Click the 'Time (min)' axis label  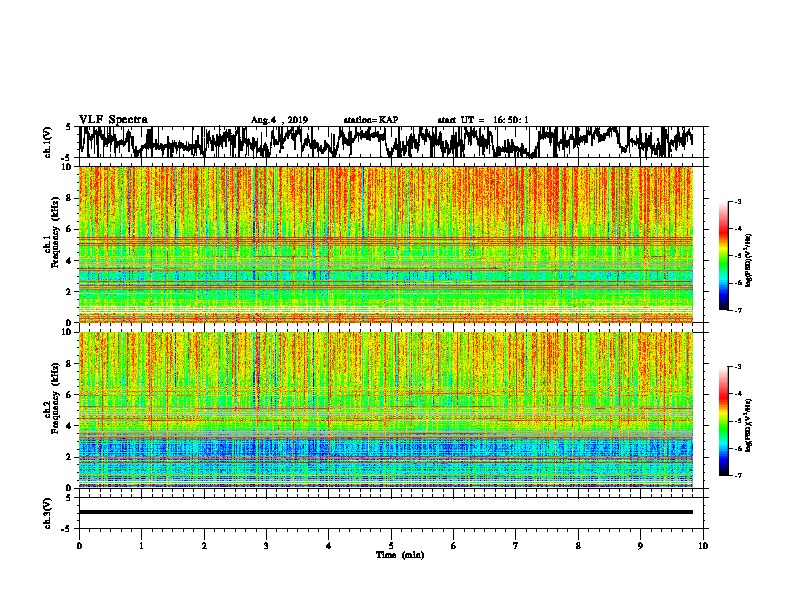[400, 555]
